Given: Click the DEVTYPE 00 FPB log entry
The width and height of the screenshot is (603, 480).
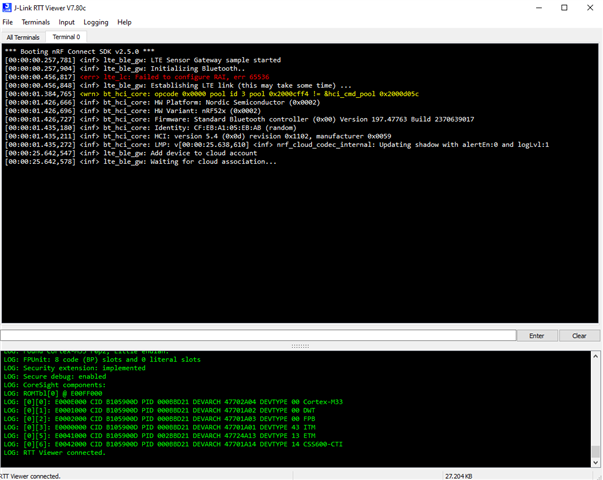Looking at the screenshot, I should point(159,419).
